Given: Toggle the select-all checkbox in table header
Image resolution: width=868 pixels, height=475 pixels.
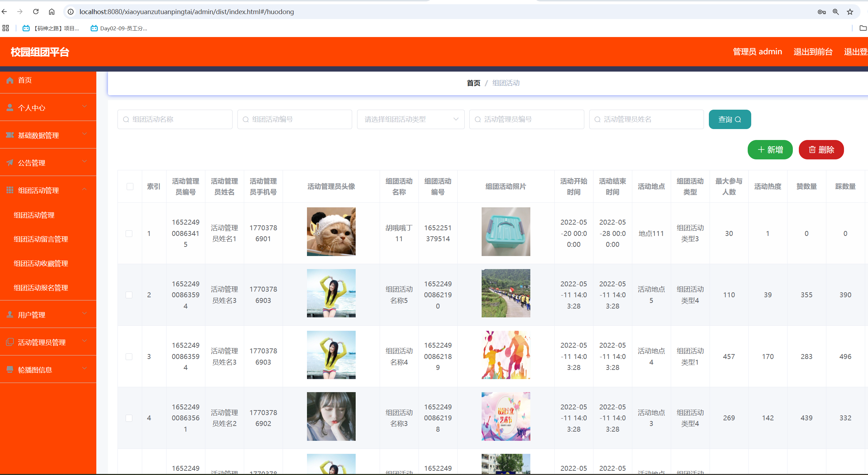Looking at the screenshot, I should (x=130, y=186).
